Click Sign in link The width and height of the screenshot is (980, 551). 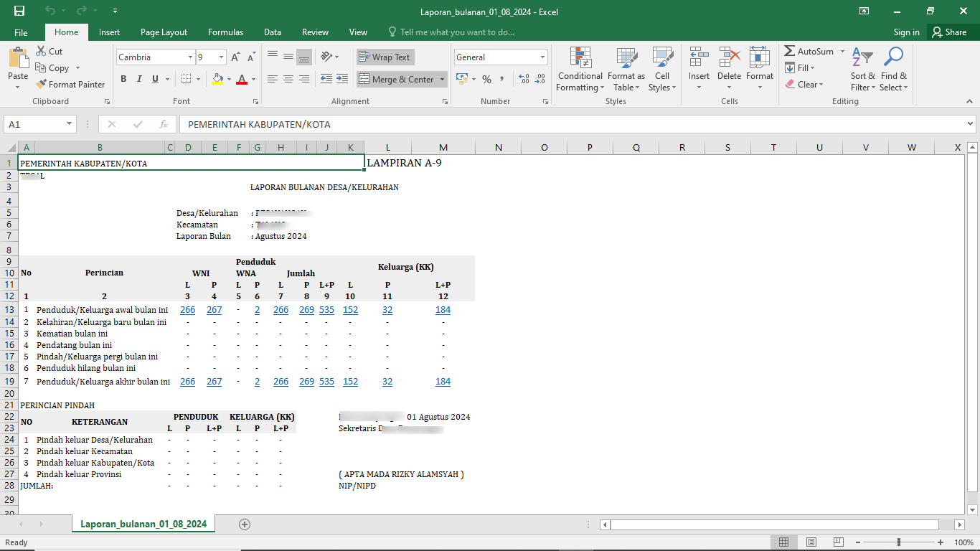[x=906, y=32]
